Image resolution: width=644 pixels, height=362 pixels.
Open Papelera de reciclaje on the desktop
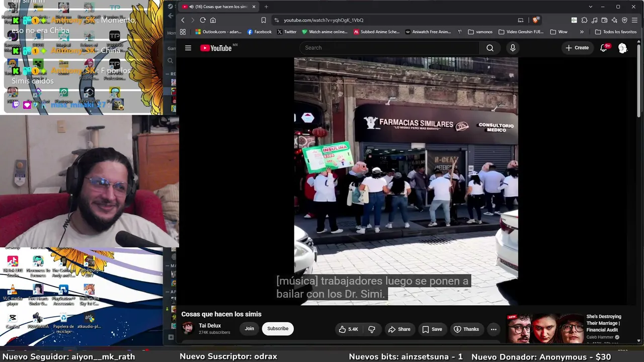point(63,322)
